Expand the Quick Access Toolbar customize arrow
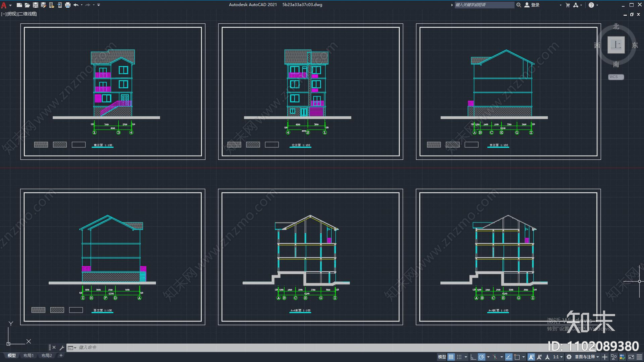The width and height of the screenshot is (644, 362). [x=99, y=5]
